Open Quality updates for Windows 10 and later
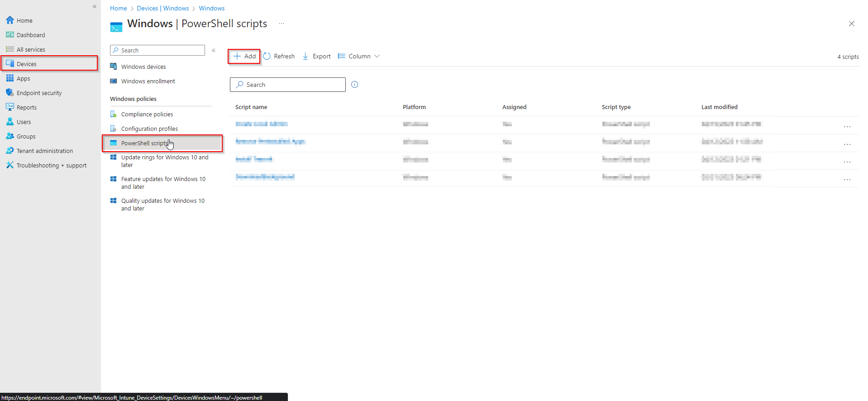The image size is (868, 401). pyautogui.click(x=163, y=205)
